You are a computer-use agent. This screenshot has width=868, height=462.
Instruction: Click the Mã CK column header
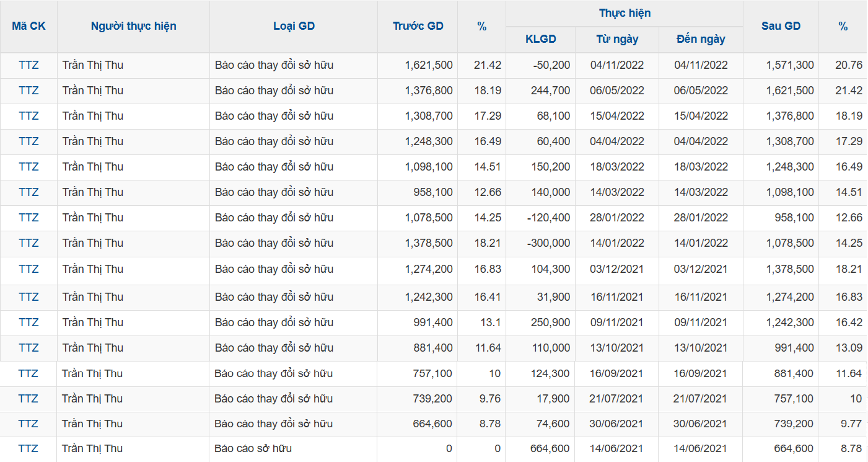(28, 26)
